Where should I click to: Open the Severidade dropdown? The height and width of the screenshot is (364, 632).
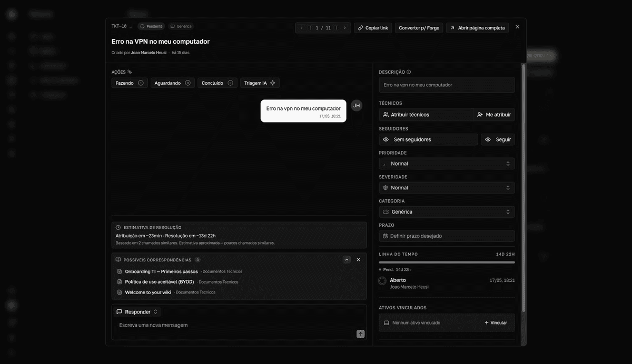[x=447, y=188]
